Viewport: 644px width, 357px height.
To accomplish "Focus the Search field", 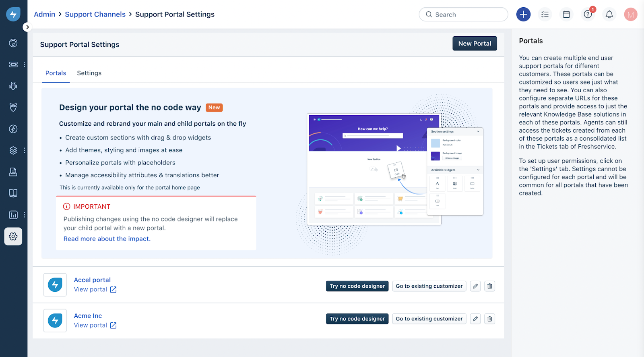I will point(464,15).
